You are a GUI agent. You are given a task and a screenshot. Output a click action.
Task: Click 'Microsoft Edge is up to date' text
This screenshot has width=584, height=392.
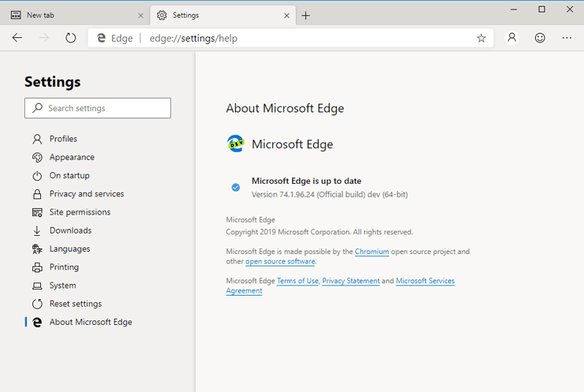coord(307,181)
